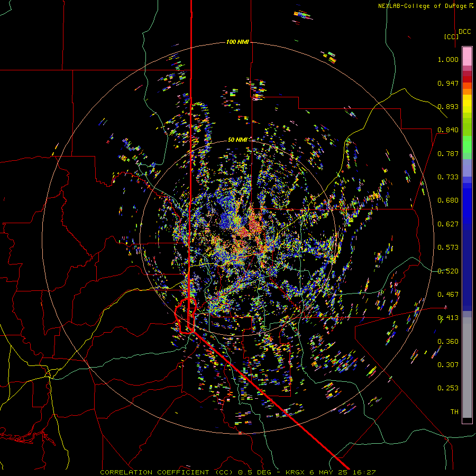Image resolution: width=476 pixels, height=476 pixels.
Task: Pick the bright green segment of the color bar
Action: coord(467,144)
